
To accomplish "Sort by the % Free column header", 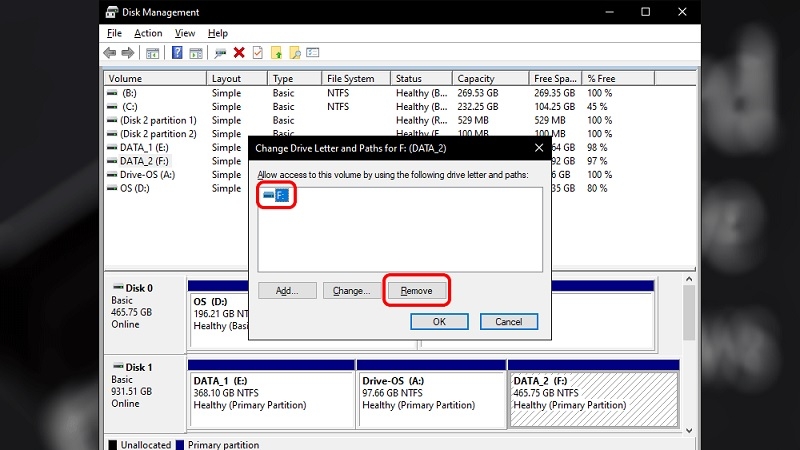I will coord(618,79).
